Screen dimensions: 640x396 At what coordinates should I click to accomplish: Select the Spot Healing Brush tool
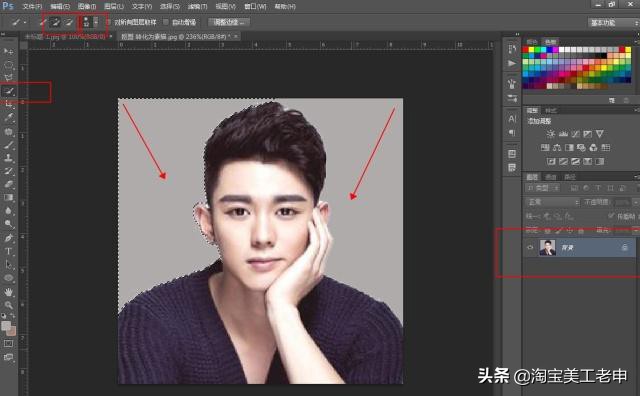point(8,131)
